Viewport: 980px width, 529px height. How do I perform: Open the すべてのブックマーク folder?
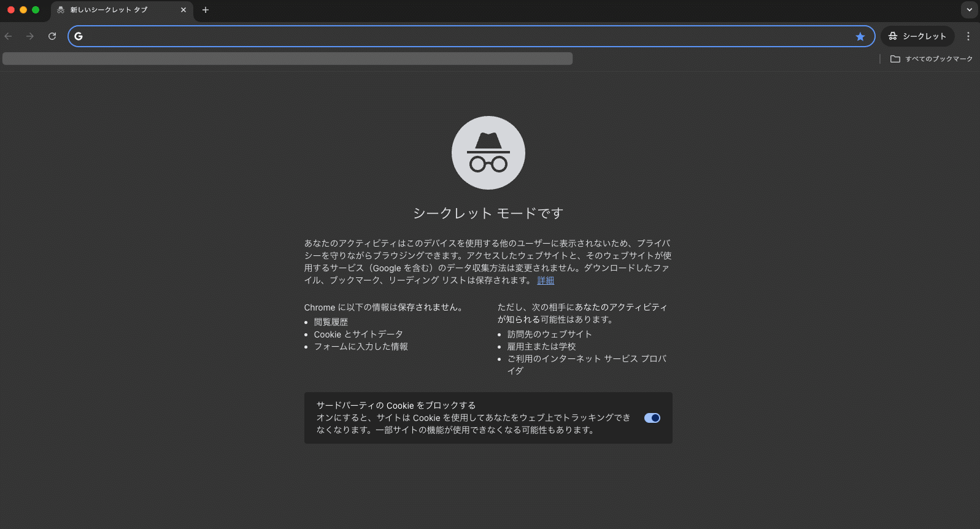coord(932,59)
